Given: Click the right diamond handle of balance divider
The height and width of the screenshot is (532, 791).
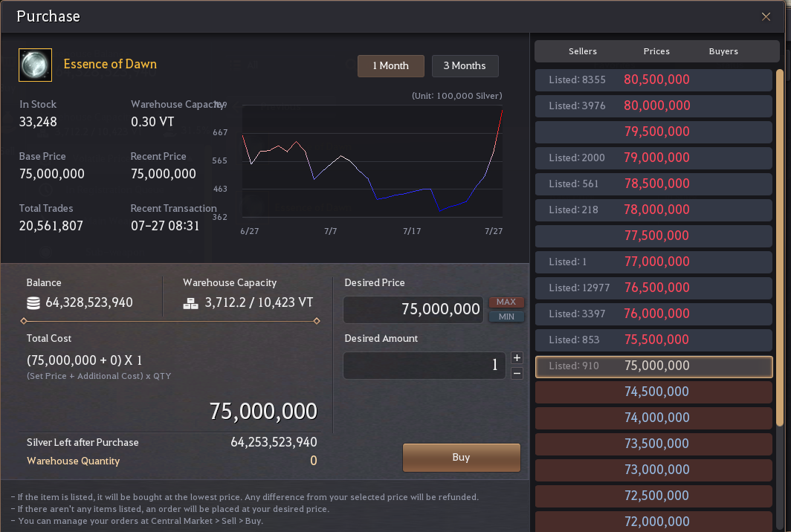Looking at the screenshot, I should click(317, 321).
